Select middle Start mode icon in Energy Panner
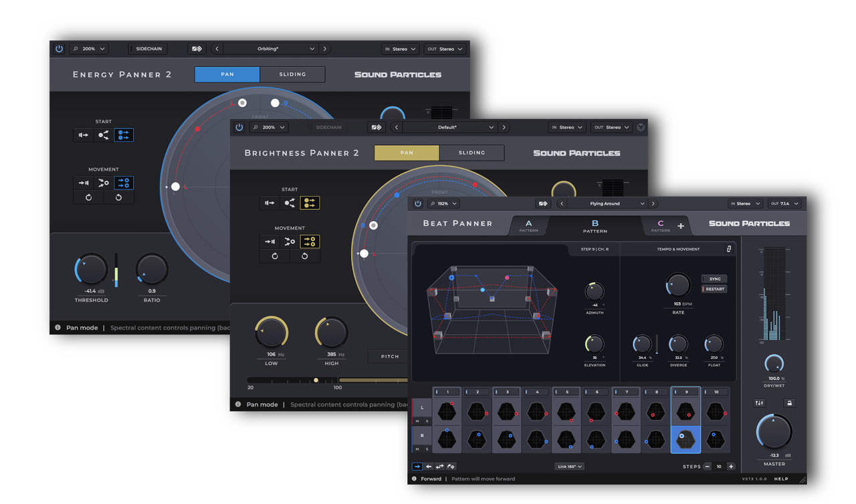This screenshot has width=856, height=504. 103,135
